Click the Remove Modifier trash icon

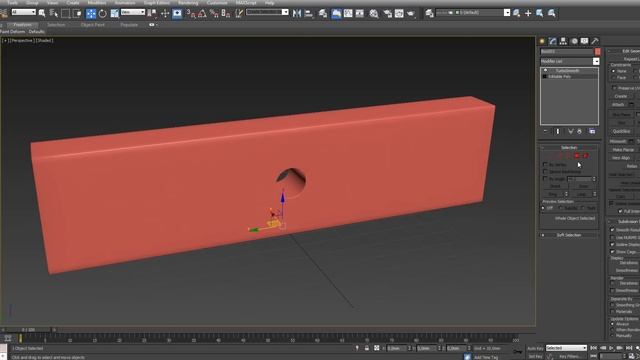[x=579, y=131]
